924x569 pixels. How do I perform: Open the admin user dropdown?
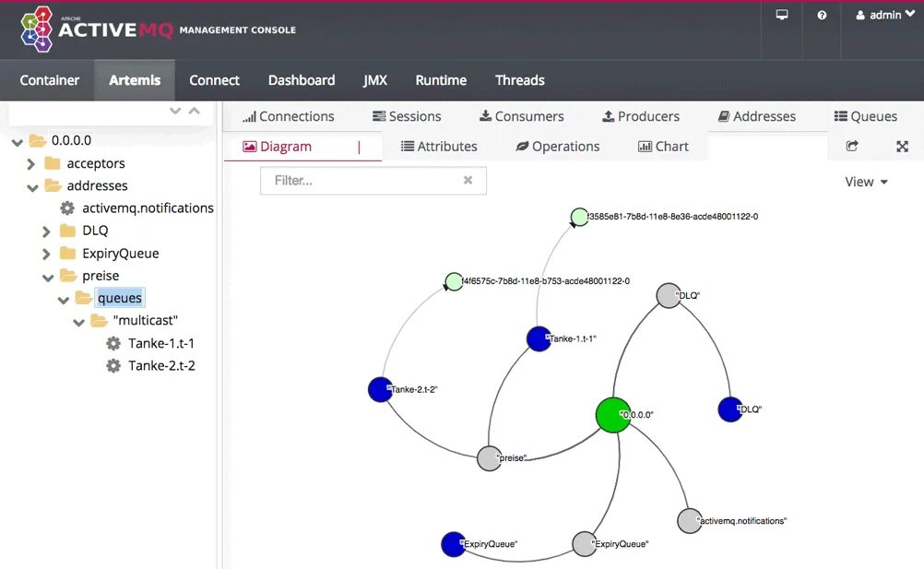885,15
